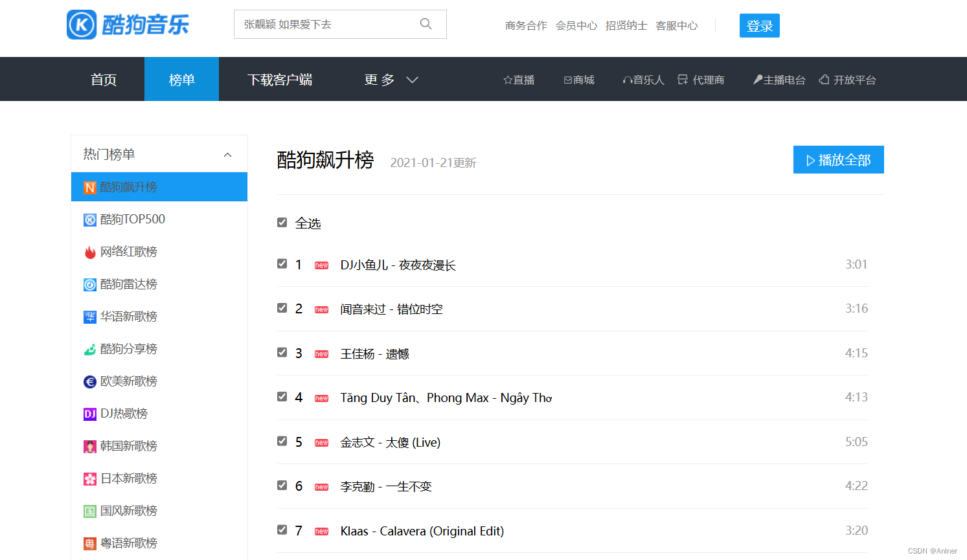This screenshot has height=560, width=967.
Task: Open the 更多 dropdown in navigation
Action: [x=391, y=80]
